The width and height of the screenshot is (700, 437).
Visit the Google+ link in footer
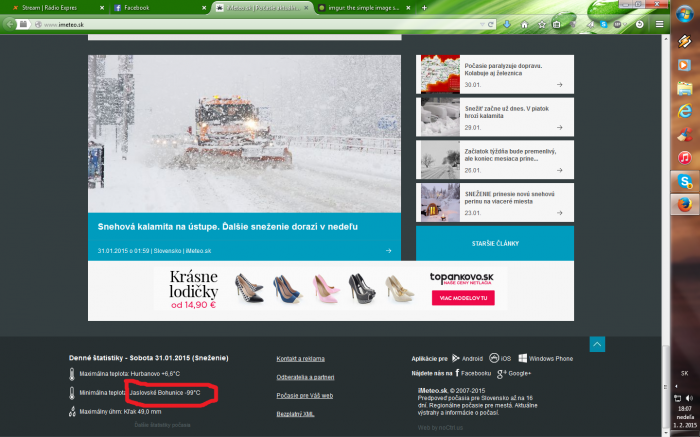pos(514,374)
